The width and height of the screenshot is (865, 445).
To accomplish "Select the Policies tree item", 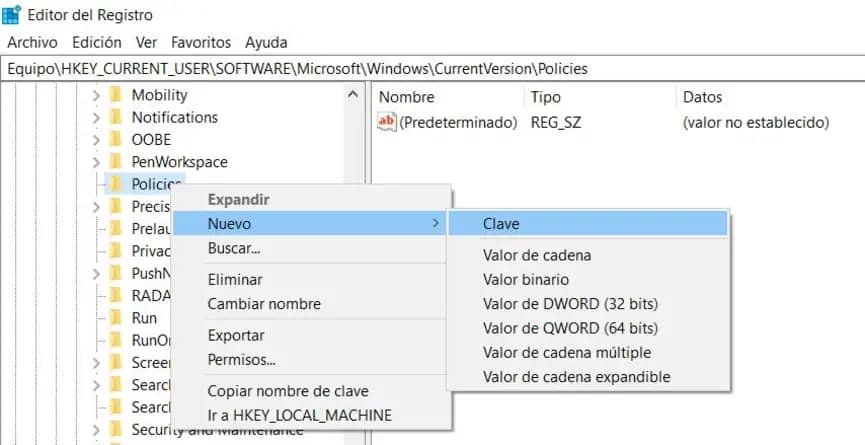I will click(157, 184).
